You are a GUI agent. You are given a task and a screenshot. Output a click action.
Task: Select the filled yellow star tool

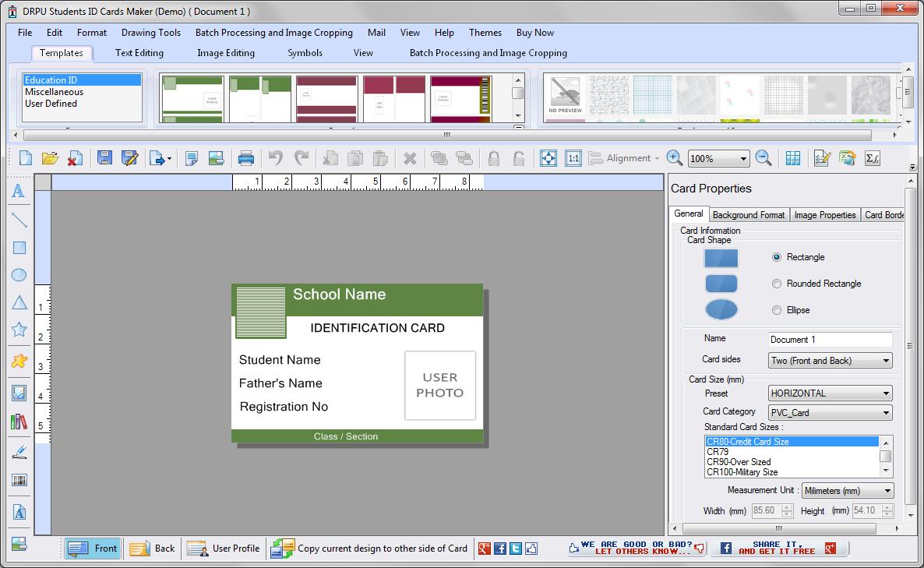[19, 361]
